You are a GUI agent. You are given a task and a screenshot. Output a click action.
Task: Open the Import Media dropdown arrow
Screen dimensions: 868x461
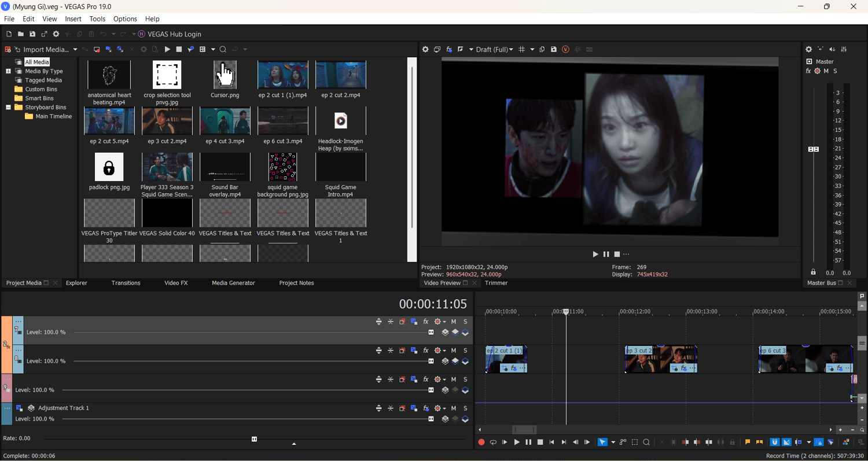(75, 50)
